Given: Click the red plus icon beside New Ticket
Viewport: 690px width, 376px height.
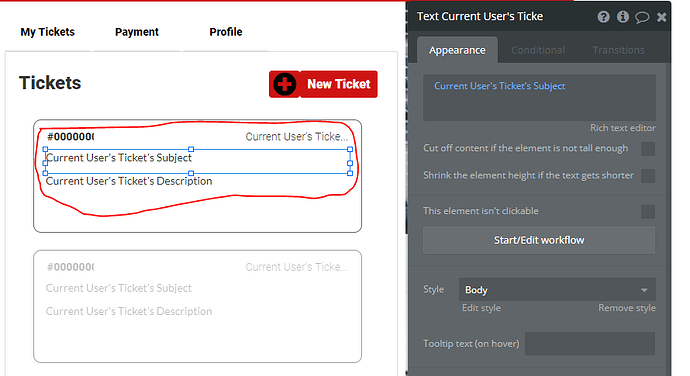Looking at the screenshot, I should tap(285, 84).
